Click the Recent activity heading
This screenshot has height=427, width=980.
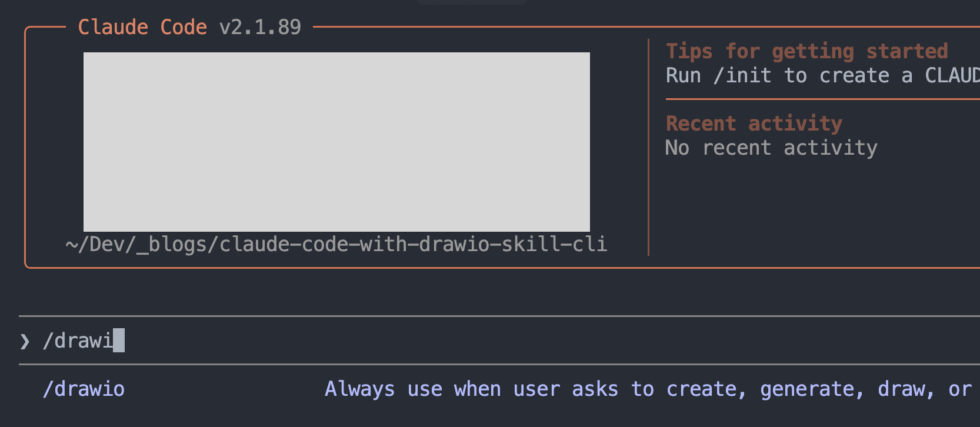[x=754, y=124]
